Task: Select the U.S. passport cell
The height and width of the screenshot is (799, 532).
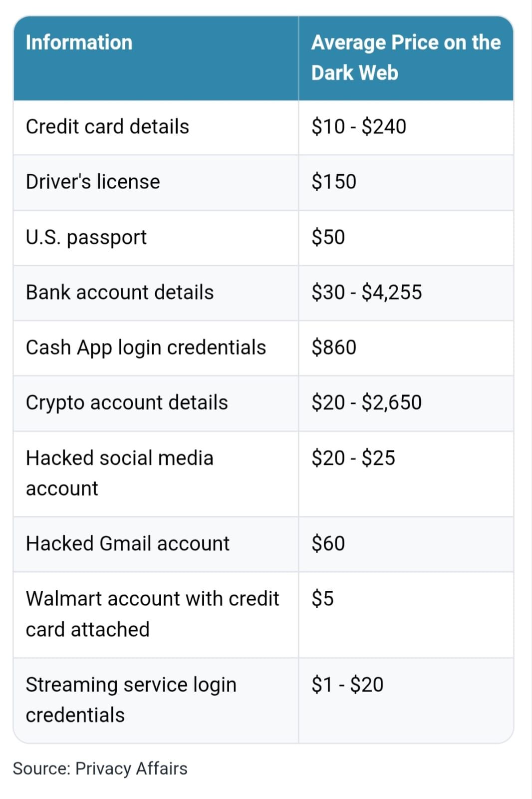Action: (86, 237)
